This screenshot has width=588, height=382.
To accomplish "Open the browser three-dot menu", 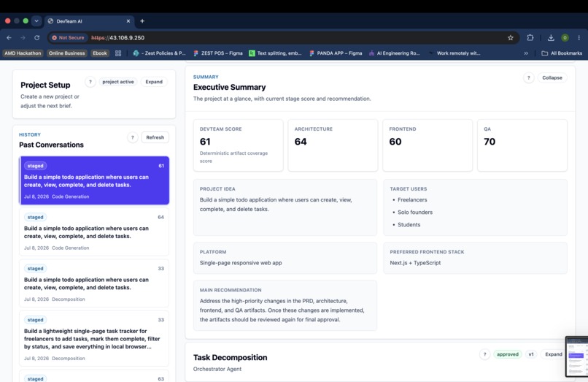I will tap(579, 37).
